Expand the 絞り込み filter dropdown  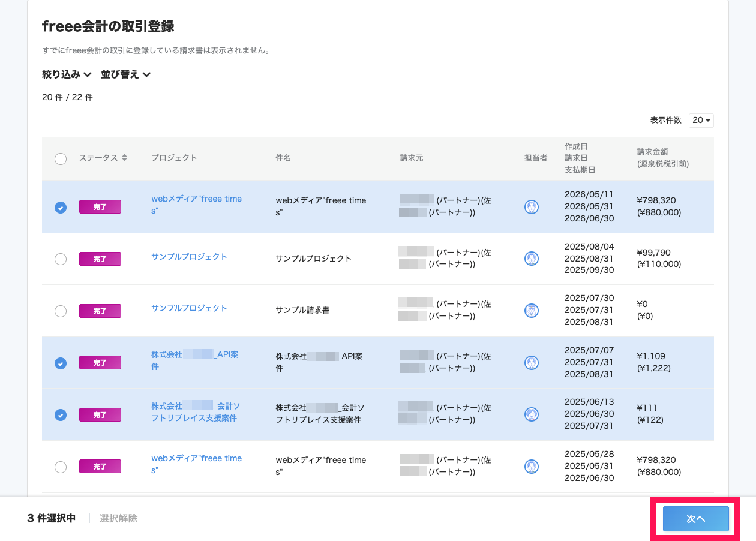coord(67,74)
